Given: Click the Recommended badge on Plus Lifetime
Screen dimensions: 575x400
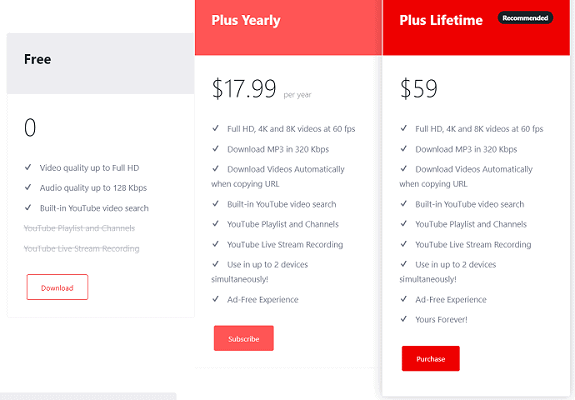Looking at the screenshot, I should pos(525,18).
